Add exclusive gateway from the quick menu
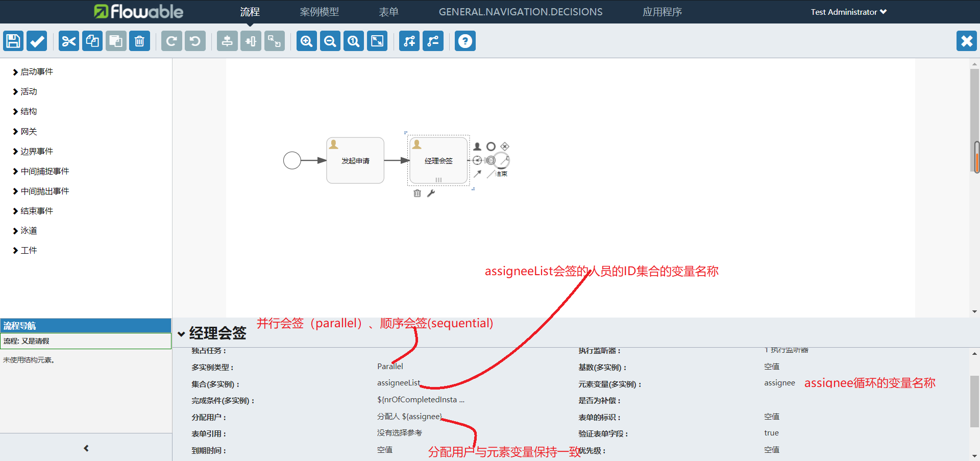 [x=505, y=147]
